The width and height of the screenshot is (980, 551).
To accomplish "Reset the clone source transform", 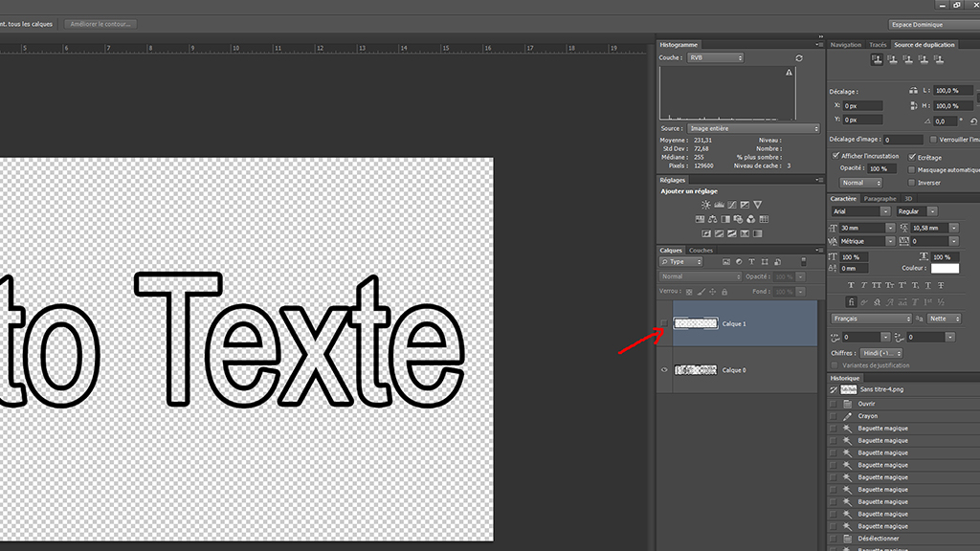I will [x=973, y=121].
